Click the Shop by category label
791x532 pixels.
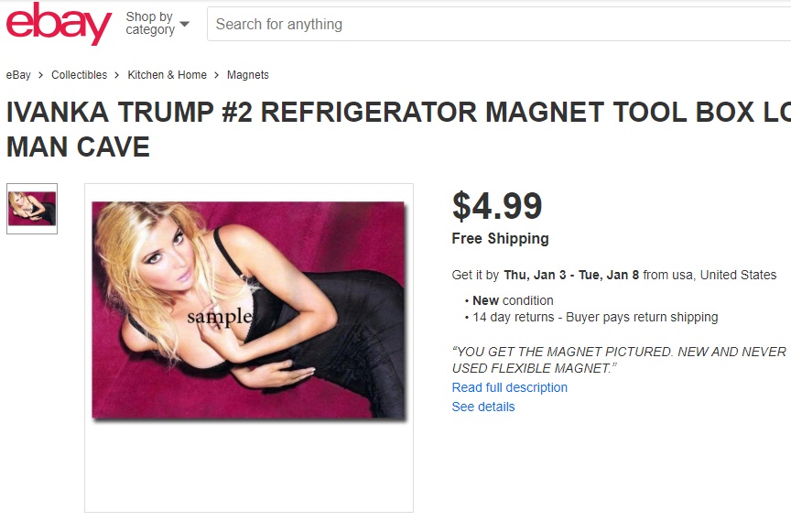(x=150, y=23)
